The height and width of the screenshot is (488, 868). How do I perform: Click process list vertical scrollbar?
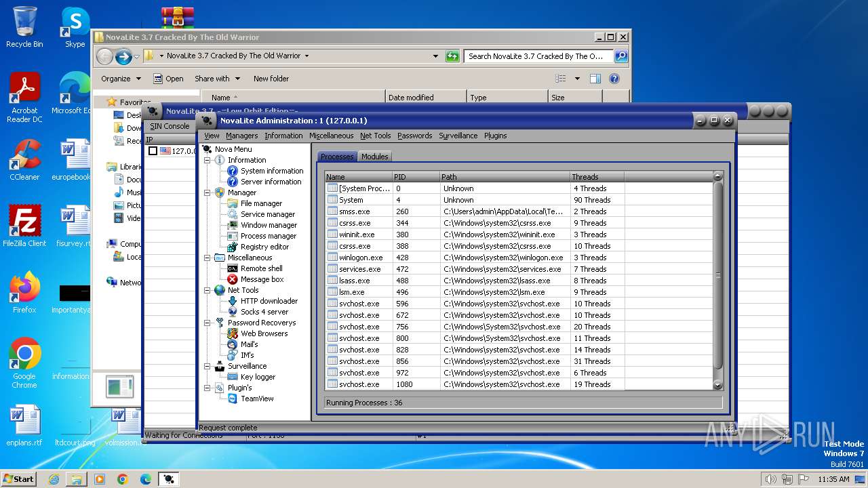coord(718,281)
